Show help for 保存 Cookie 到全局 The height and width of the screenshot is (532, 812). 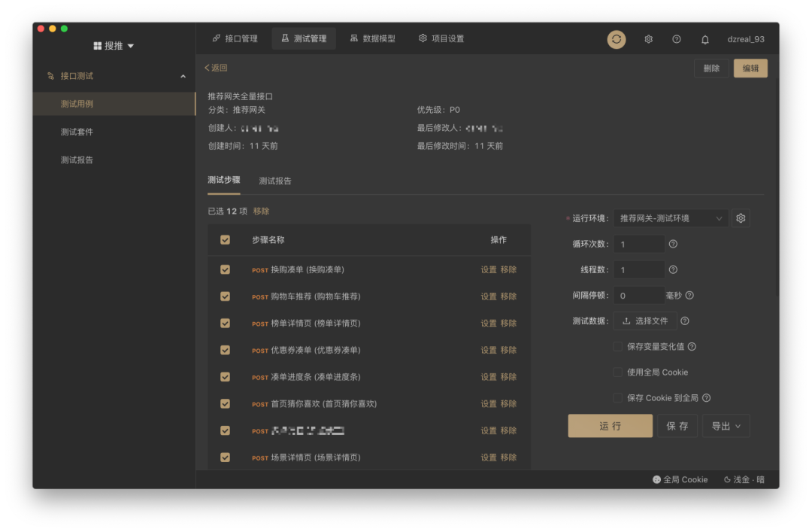click(706, 398)
